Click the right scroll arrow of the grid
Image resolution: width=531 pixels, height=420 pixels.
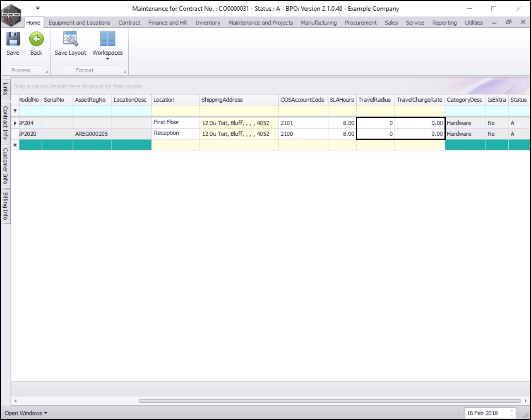[526, 401]
